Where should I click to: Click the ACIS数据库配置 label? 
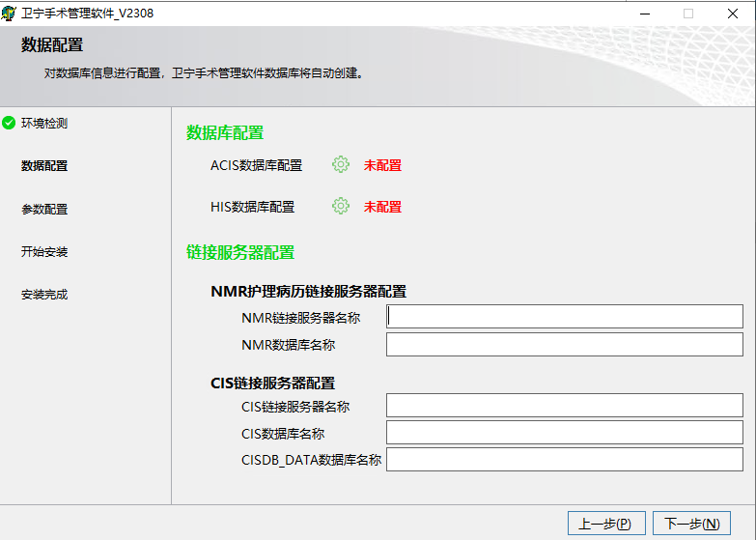coord(257,165)
